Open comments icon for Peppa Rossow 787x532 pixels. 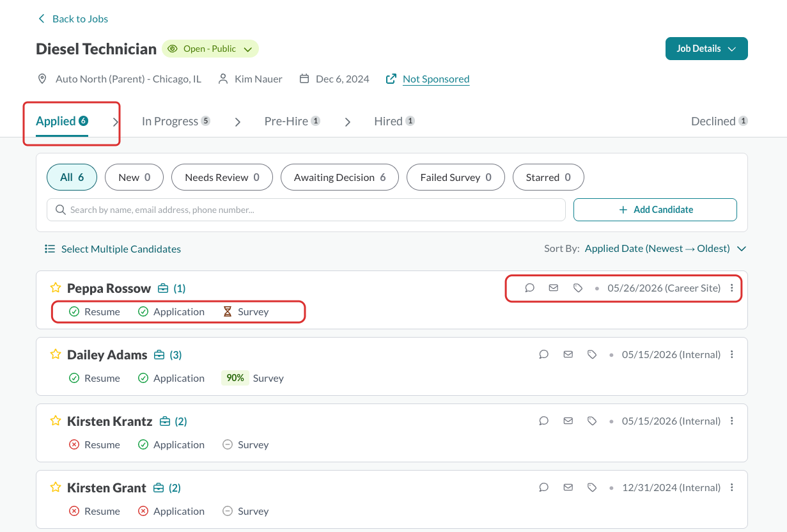529,288
